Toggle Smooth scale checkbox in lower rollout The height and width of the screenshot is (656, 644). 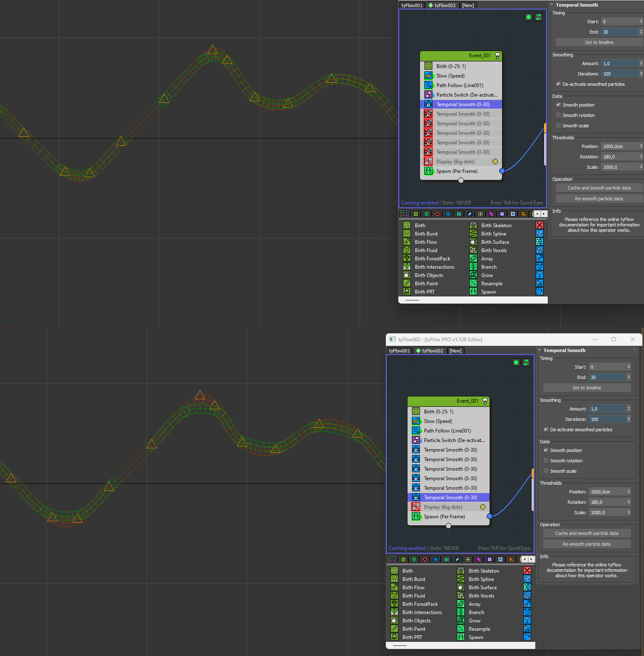546,471
